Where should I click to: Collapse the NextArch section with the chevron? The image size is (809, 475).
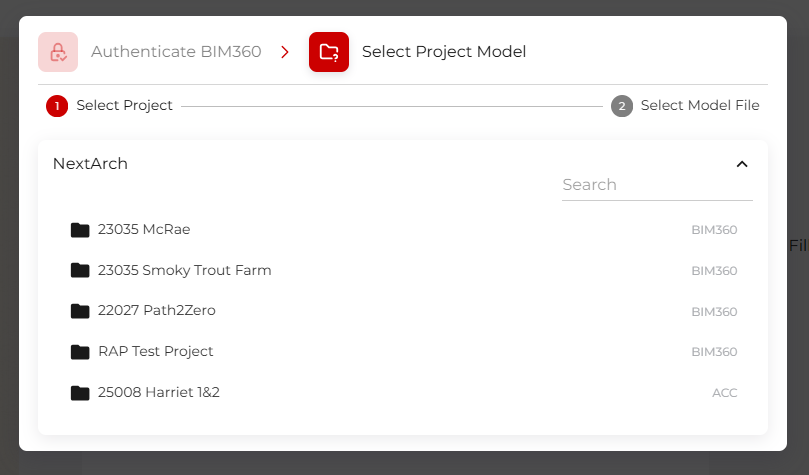coord(742,164)
